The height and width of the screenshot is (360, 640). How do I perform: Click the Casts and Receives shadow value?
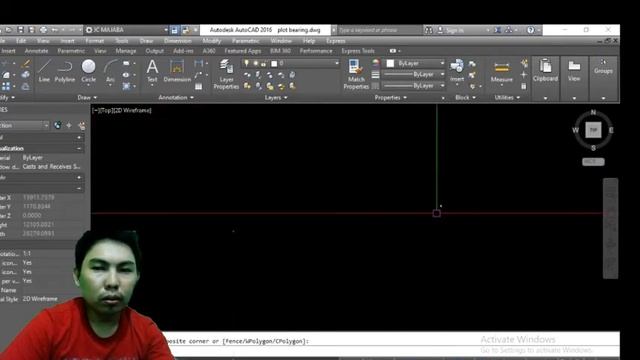51,167
